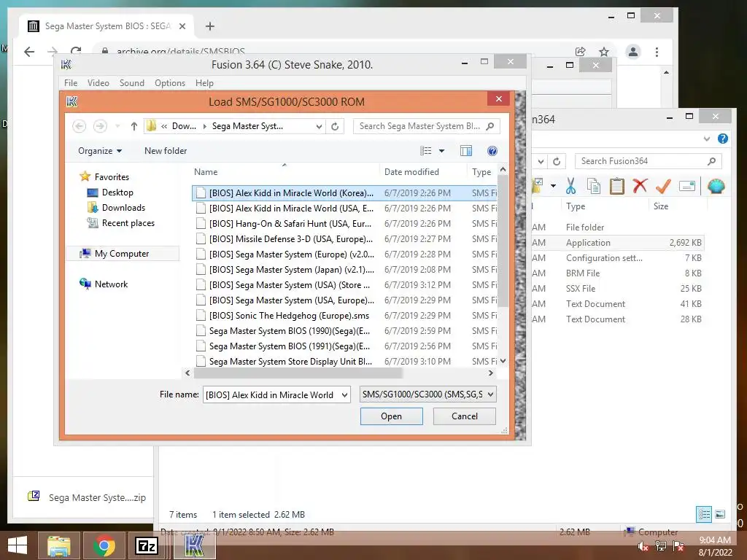
Task: Open the Fusion Help menu
Action: tap(204, 83)
